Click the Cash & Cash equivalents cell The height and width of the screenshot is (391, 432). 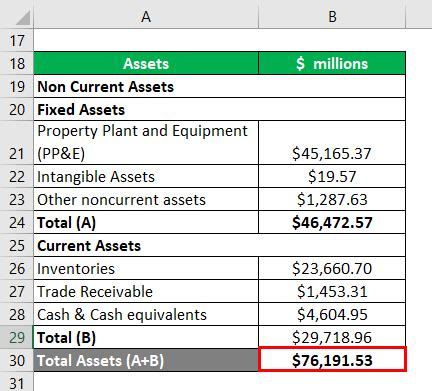tap(146, 314)
